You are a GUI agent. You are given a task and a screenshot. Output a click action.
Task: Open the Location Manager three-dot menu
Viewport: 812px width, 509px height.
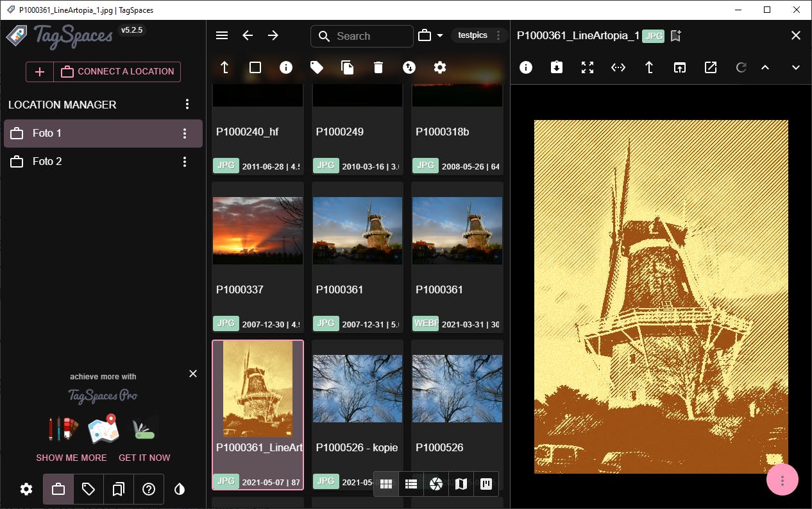pyautogui.click(x=187, y=104)
